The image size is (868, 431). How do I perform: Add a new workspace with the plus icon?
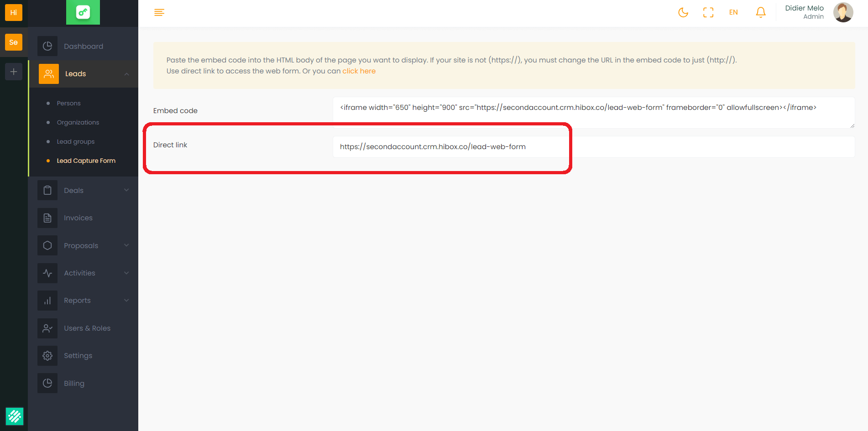[14, 72]
